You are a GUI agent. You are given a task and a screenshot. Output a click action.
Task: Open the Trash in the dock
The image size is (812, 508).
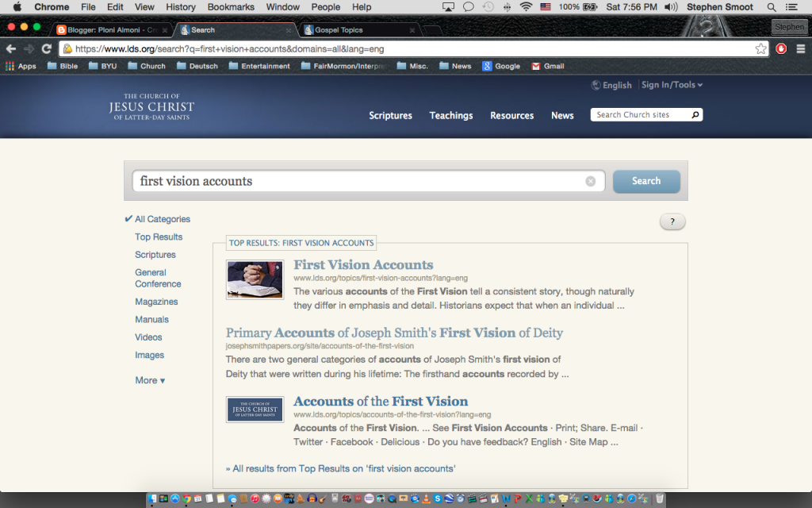659,498
